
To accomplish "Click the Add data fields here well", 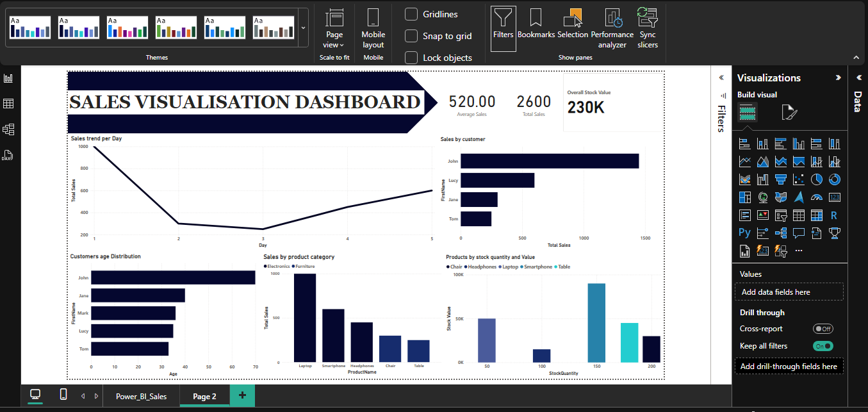I will click(x=789, y=292).
